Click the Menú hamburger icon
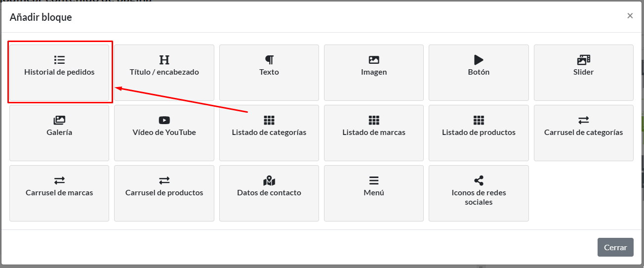 pyautogui.click(x=374, y=180)
